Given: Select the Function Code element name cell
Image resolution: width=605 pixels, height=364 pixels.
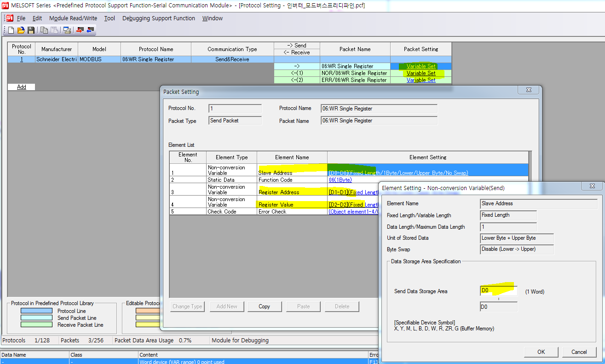Looking at the screenshot, I should pos(292,180).
